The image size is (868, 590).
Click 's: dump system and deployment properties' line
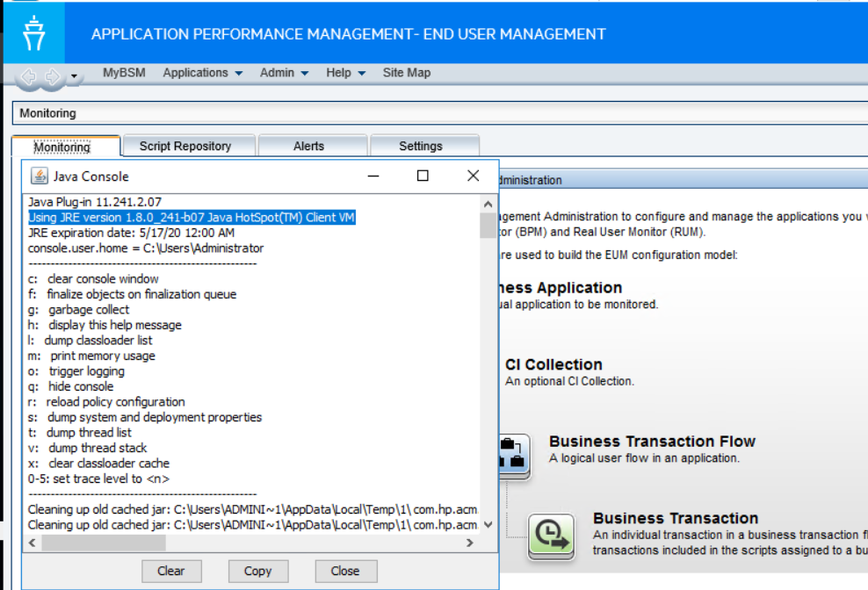(x=144, y=417)
